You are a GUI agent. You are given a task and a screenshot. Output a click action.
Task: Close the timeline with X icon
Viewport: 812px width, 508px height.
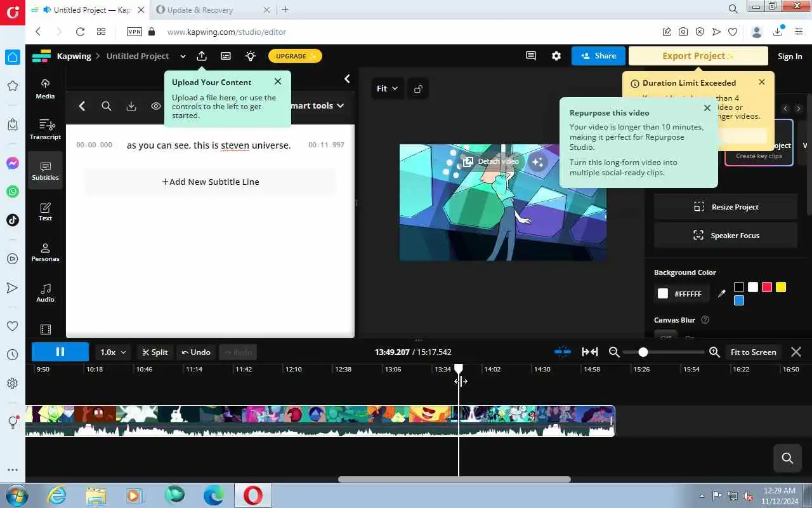tap(796, 352)
